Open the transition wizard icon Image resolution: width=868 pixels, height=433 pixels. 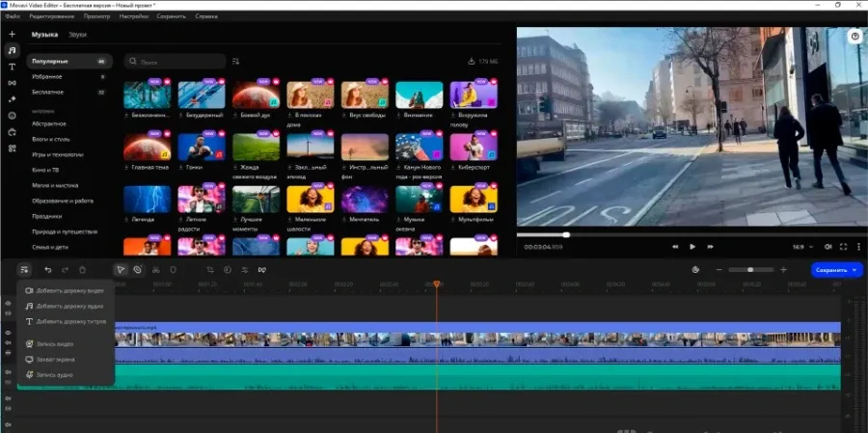[x=261, y=270]
